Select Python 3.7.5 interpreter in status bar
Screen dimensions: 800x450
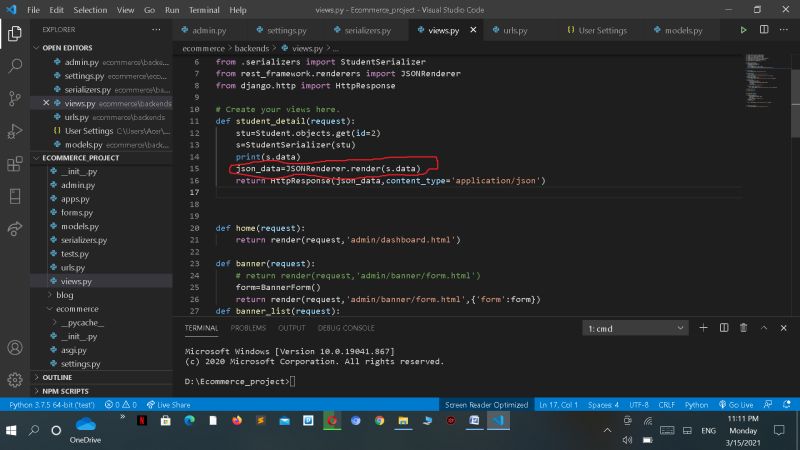[52, 405]
